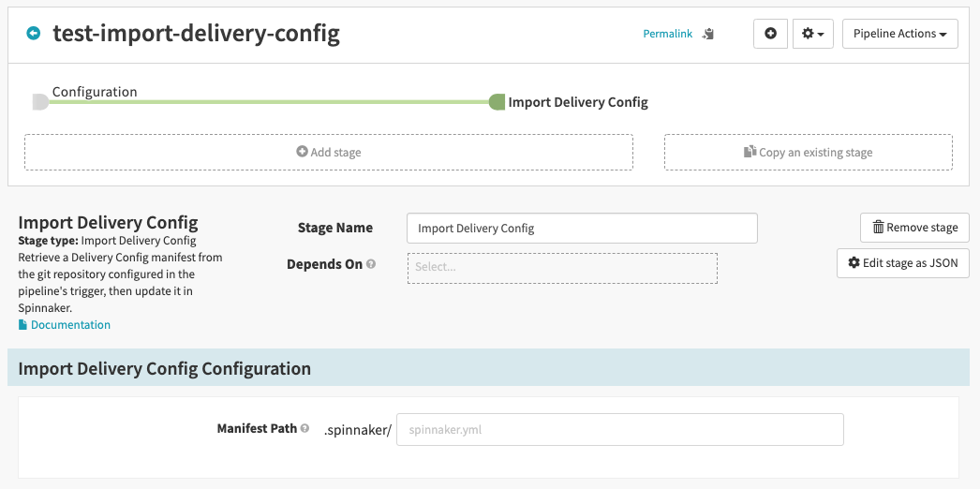The image size is (980, 489).
Task: Select the Import Delivery Config stage node
Action: [x=497, y=102]
